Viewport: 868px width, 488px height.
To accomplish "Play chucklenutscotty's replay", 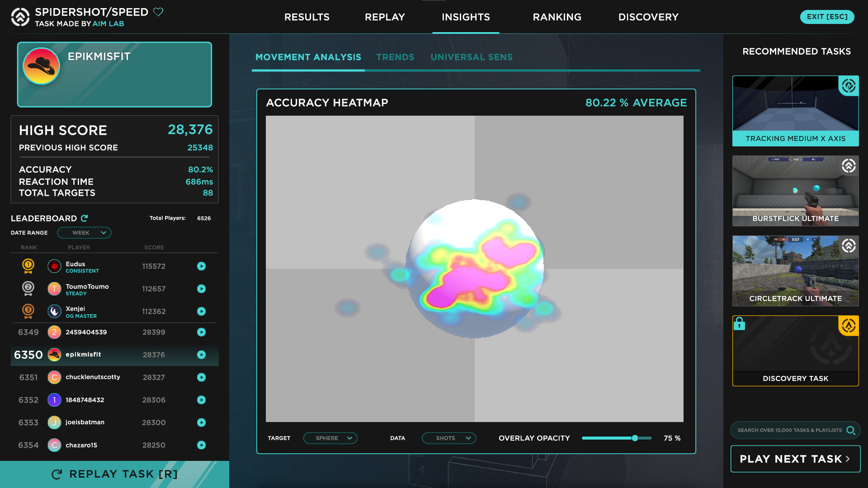I will 201,377.
